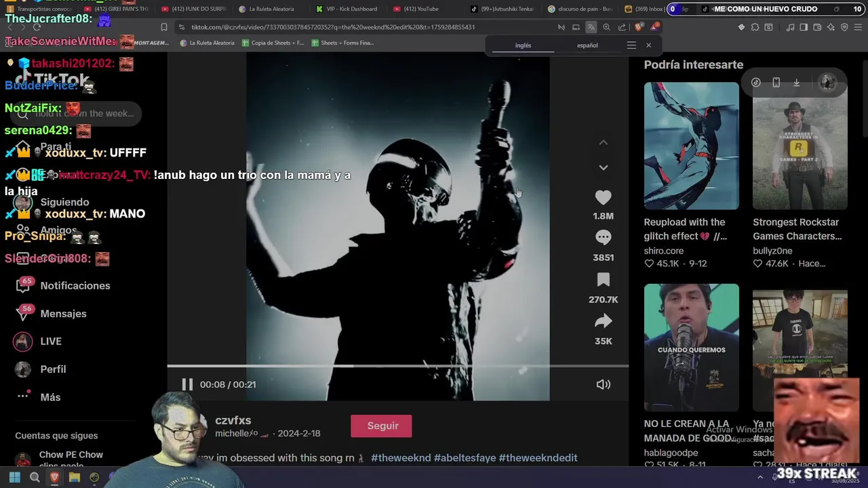
Task: Open LIVE in the sidebar
Action: [x=38, y=342]
